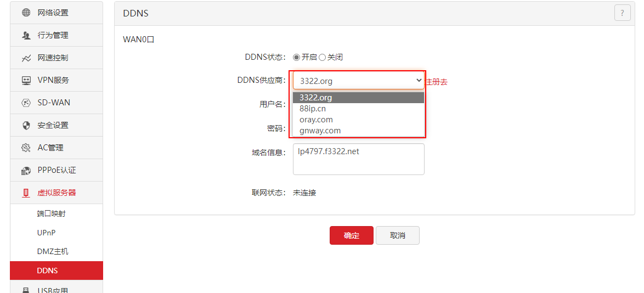Click the 确定 confirm button
This screenshot has height=293, width=644.
(x=352, y=235)
